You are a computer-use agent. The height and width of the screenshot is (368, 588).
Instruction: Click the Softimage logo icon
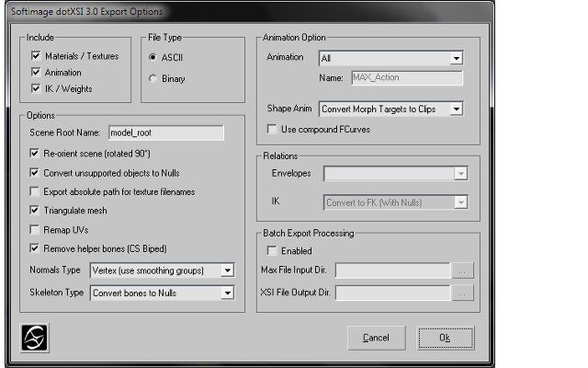(35, 338)
